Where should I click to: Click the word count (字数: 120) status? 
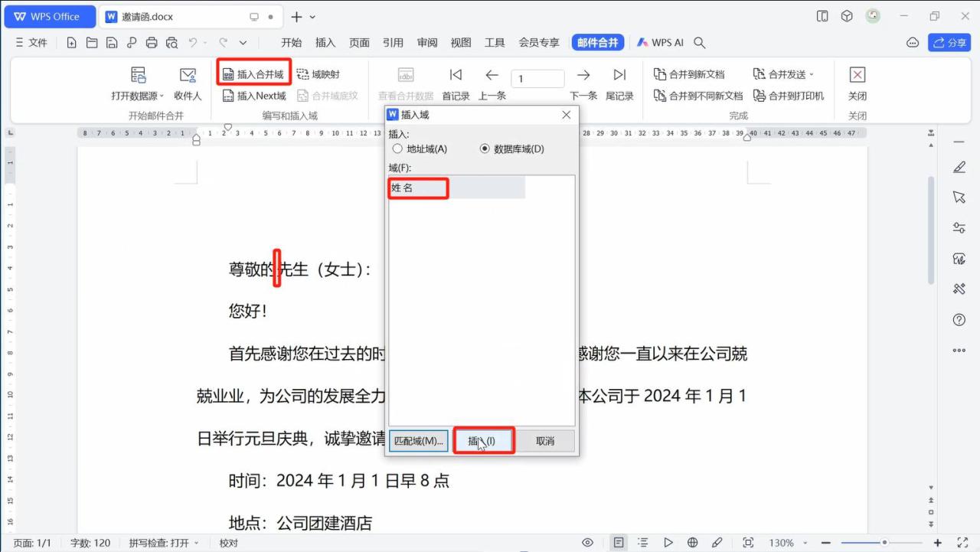[90, 543]
